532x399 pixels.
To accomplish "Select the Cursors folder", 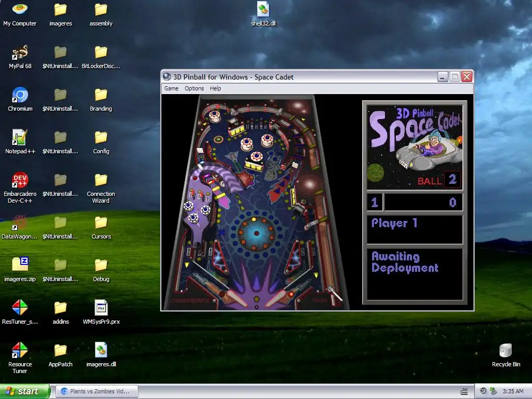I will [x=101, y=228].
